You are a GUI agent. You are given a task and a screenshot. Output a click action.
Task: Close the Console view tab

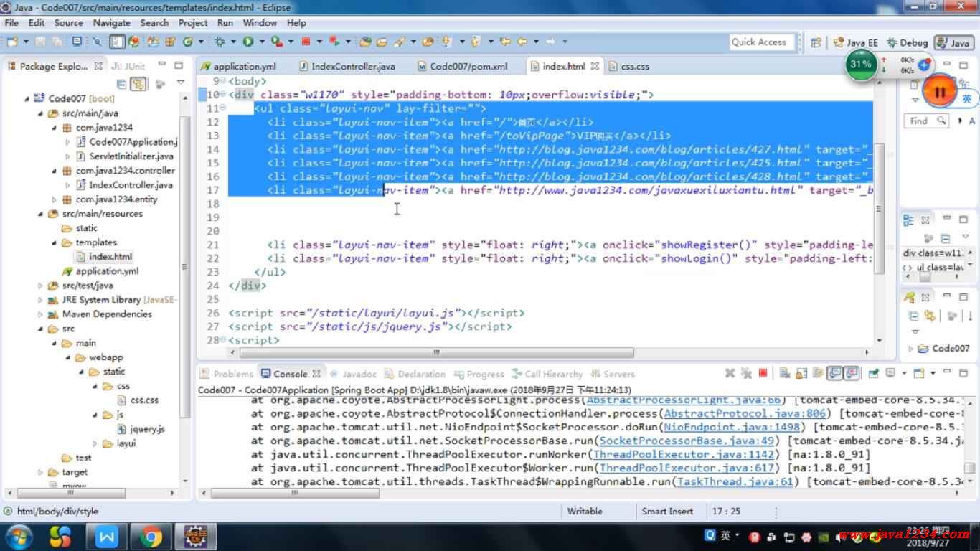(x=316, y=374)
